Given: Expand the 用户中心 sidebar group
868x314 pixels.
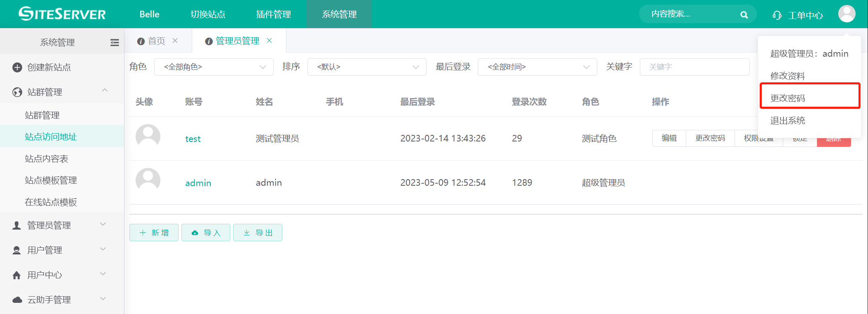Looking at the screenshot, I should click(x=103, y=274).
